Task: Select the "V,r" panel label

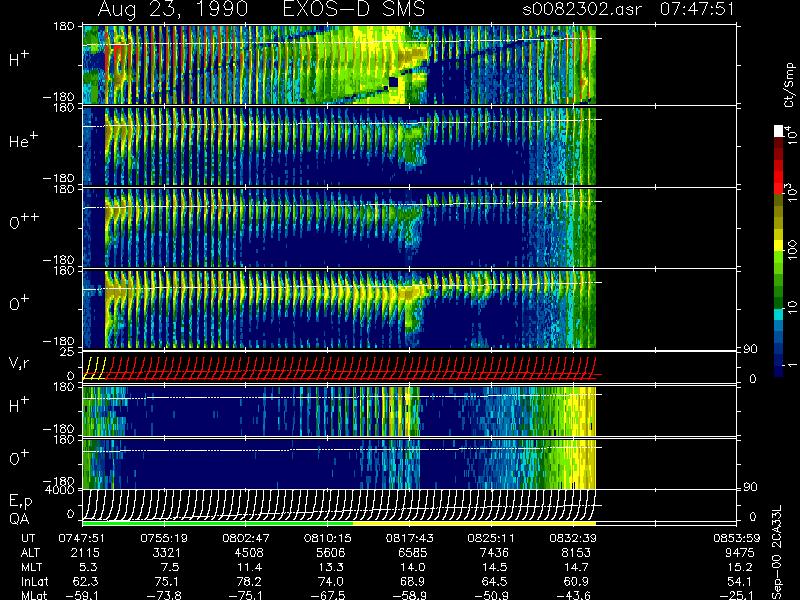Action: click(19, 364)
